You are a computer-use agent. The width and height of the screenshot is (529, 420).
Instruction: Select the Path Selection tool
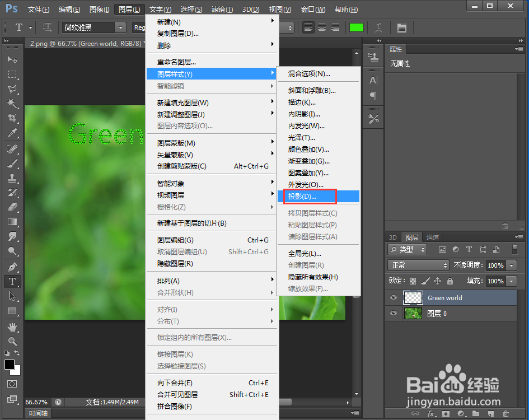[12, 296]
